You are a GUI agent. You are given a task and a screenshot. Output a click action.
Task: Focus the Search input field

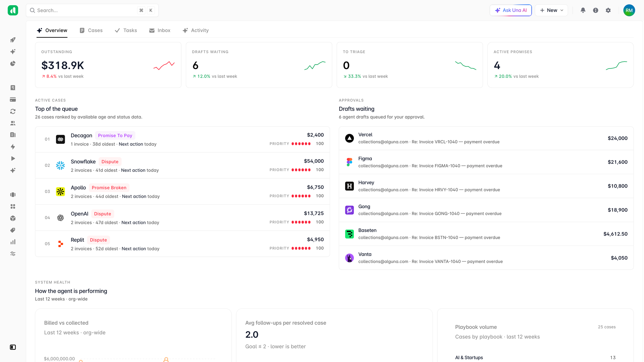92,10
